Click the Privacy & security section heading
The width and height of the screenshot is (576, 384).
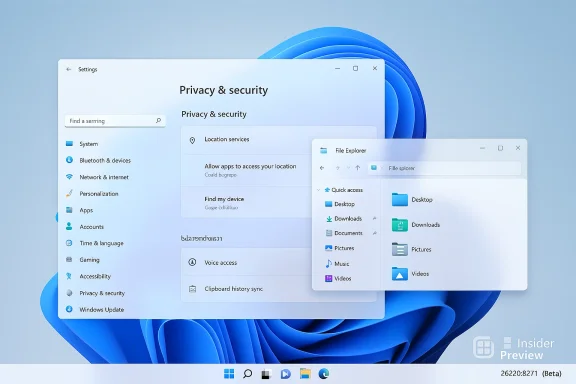click(214, 114)
